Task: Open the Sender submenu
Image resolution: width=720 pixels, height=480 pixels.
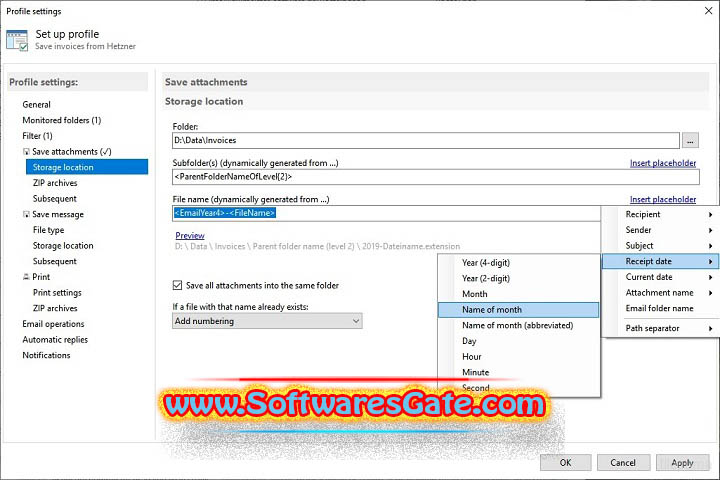Action: tap(660, 230)
